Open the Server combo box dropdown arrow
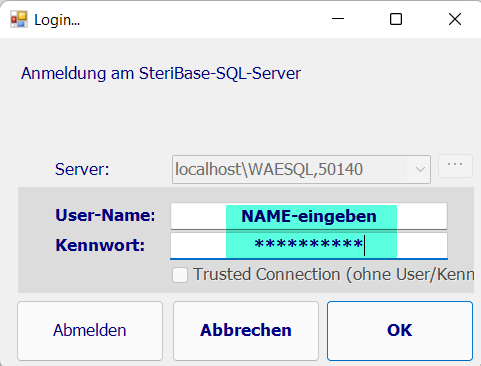481x366 pixels. (x=420, y=169)
